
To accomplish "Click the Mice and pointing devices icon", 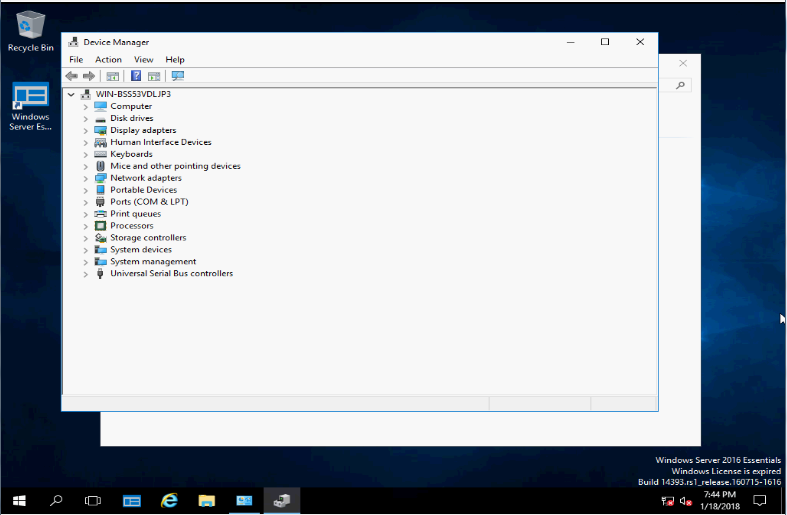I will [100, 166].
